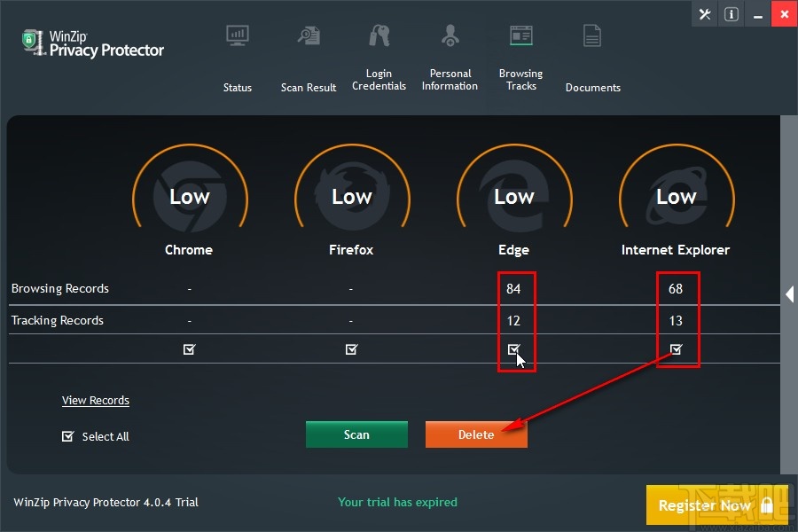Click the Your trial has expired message

coord(397,502)
